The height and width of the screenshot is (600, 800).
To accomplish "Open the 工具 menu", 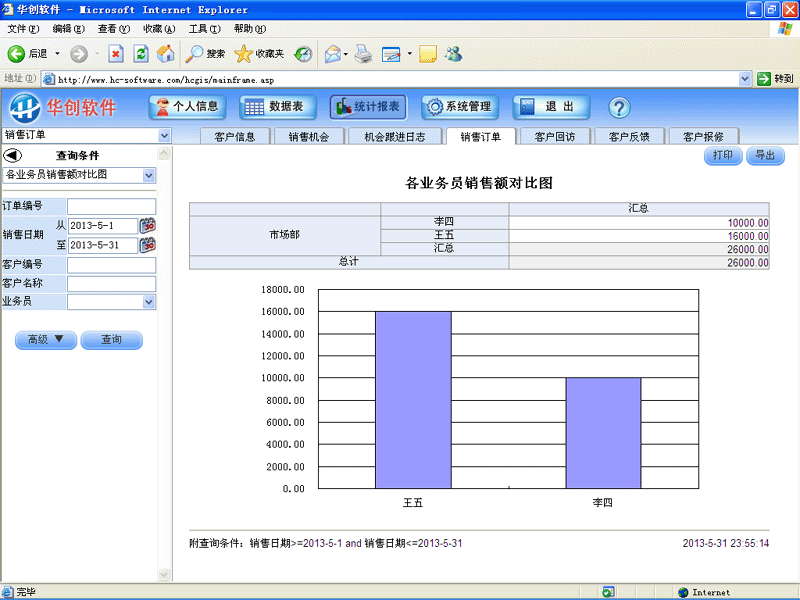I will point(205,29).
